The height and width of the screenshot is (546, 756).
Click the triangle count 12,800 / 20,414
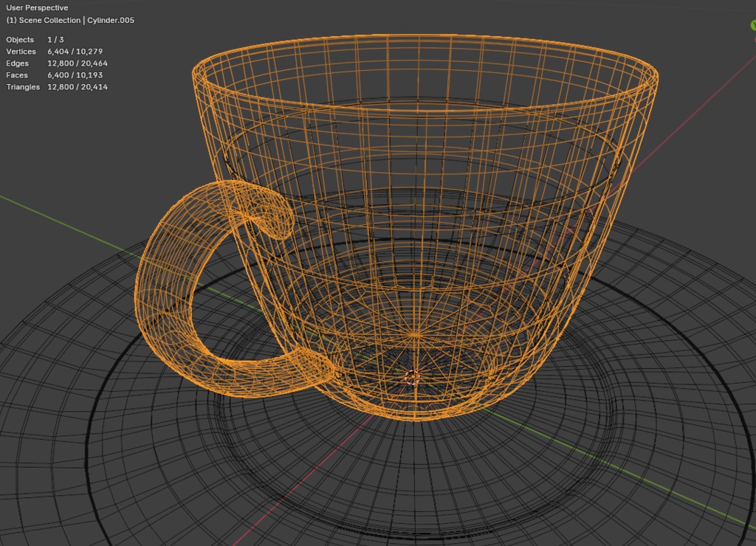click(x=77, y=87)
